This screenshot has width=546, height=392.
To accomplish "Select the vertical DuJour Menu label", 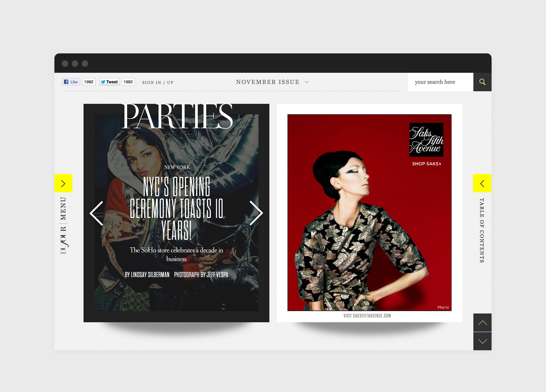I will point(63,226).
